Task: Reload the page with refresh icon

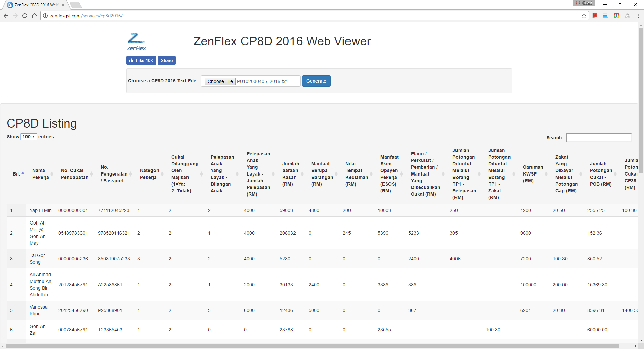Action: click(x=25, y=16)
